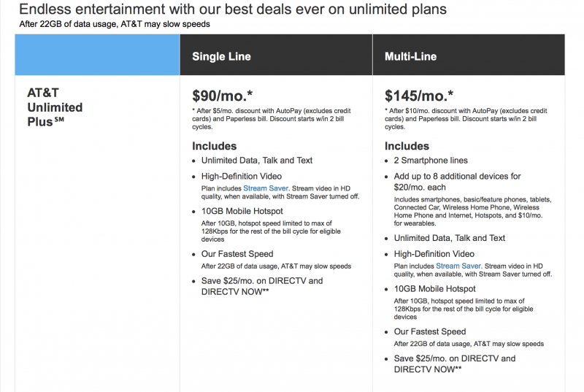
Task: Click Our Fastest Speed in Multi-Line column
Action: tap(430, 331)
